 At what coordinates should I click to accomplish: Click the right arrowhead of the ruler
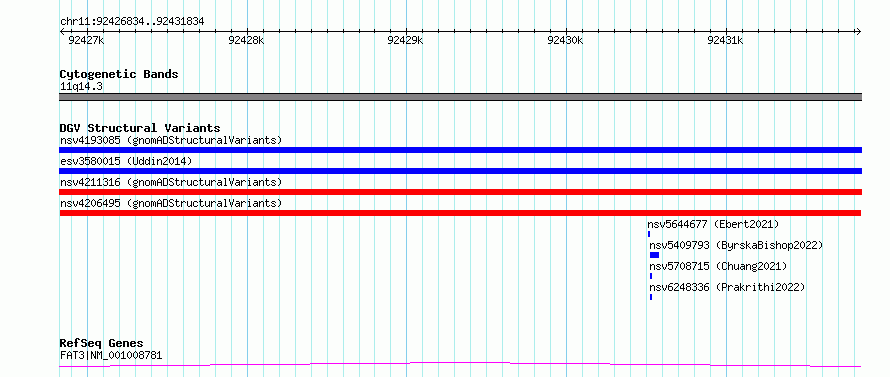[x=859, y=32]
